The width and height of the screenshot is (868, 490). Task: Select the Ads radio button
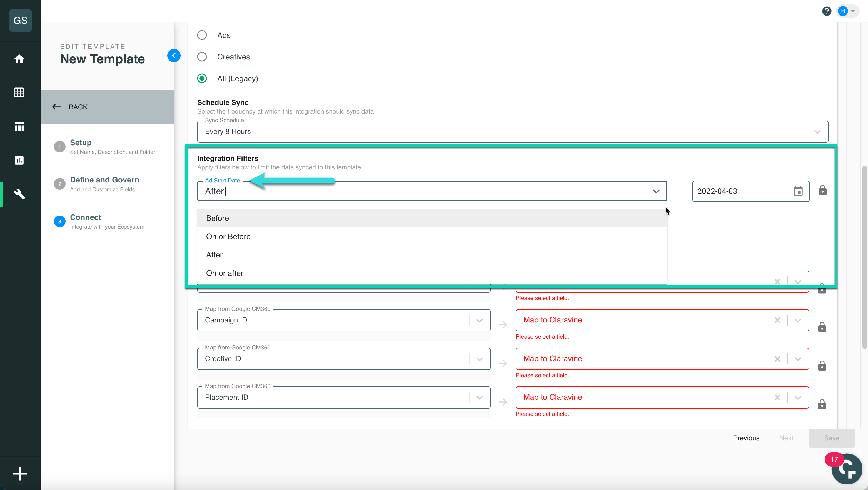pyautogui.click(x=202, y=35)
